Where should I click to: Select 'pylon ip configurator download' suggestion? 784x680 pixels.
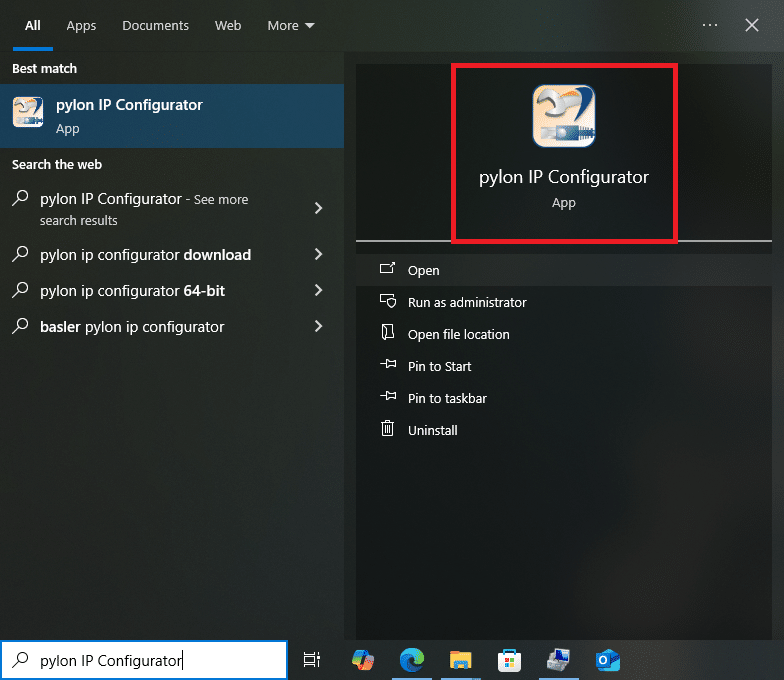(172, 254)
